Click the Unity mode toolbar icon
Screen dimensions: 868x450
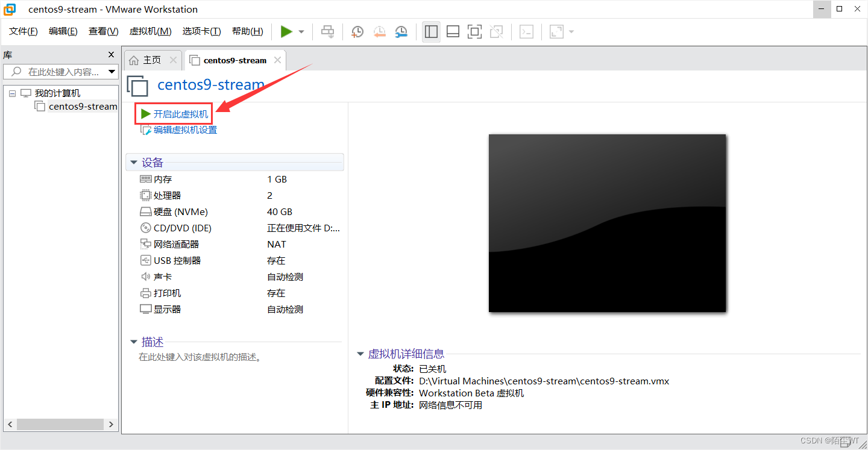497,32
